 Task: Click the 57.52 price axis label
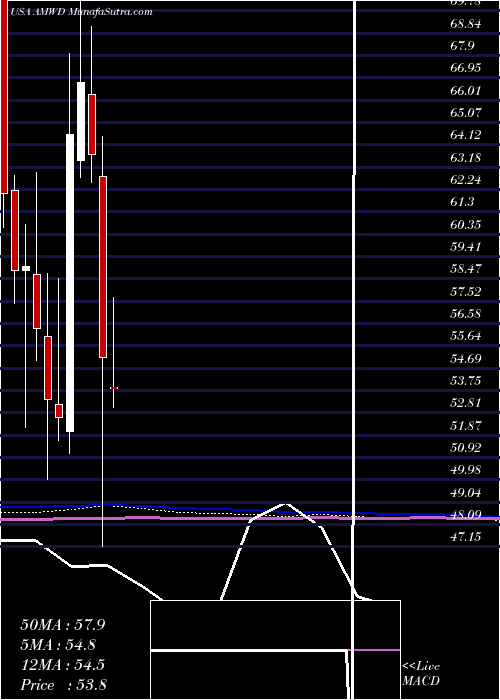click(x=466, y=292)
